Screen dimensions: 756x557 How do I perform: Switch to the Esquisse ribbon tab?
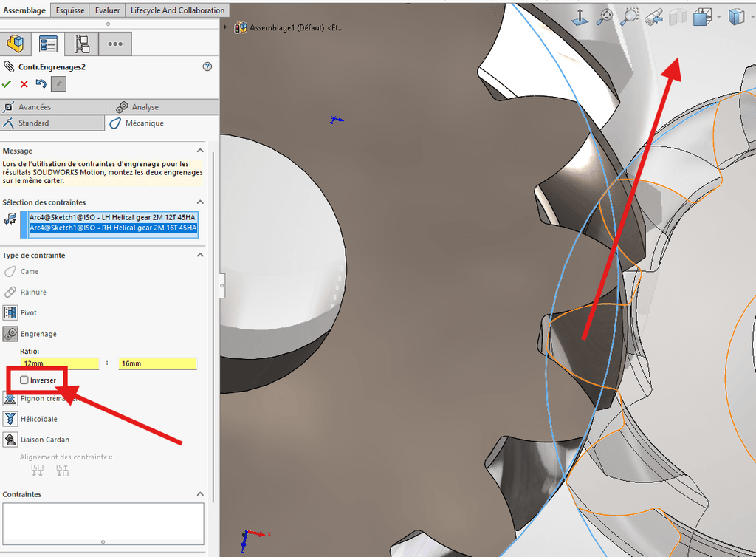70,10
